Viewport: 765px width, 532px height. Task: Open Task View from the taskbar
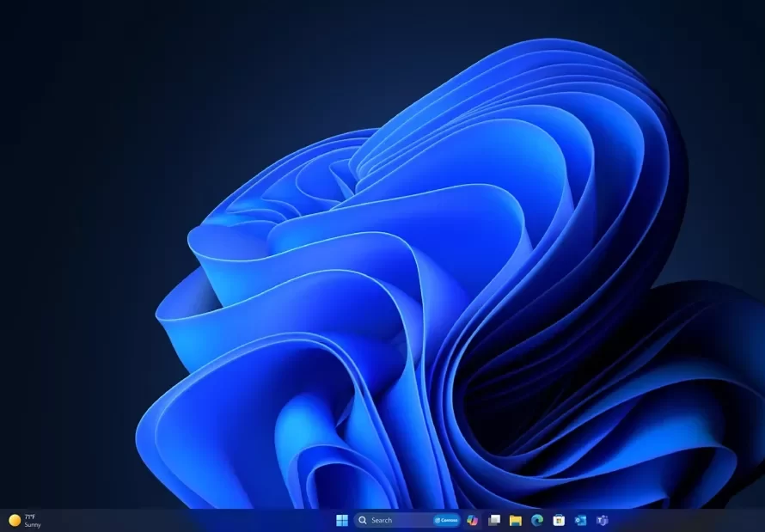493,520
